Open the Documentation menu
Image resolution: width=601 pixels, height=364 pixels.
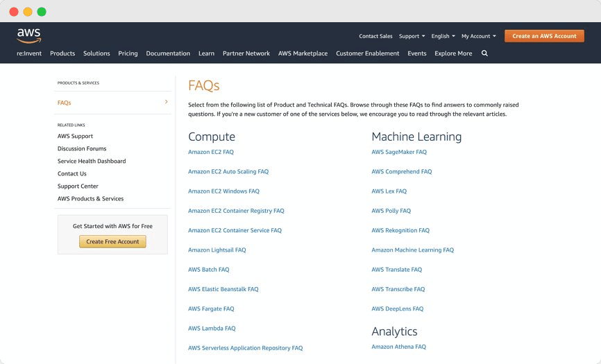(168, 53)
